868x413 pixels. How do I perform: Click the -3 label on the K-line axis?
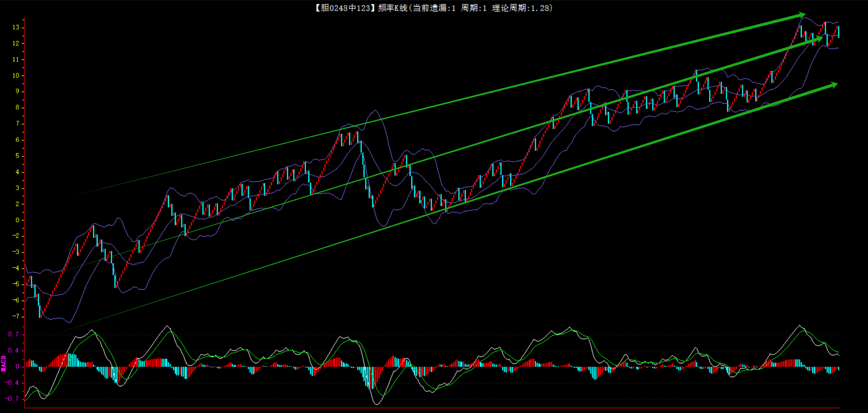point(16,252)
